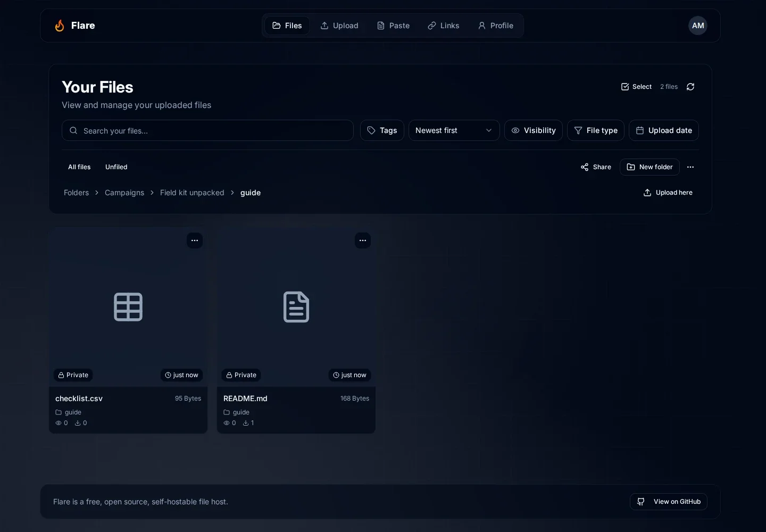The width and height of the screenshot is (766, 532).
Task: Open the options menu for checklist.csv
Action: (195, 240)
